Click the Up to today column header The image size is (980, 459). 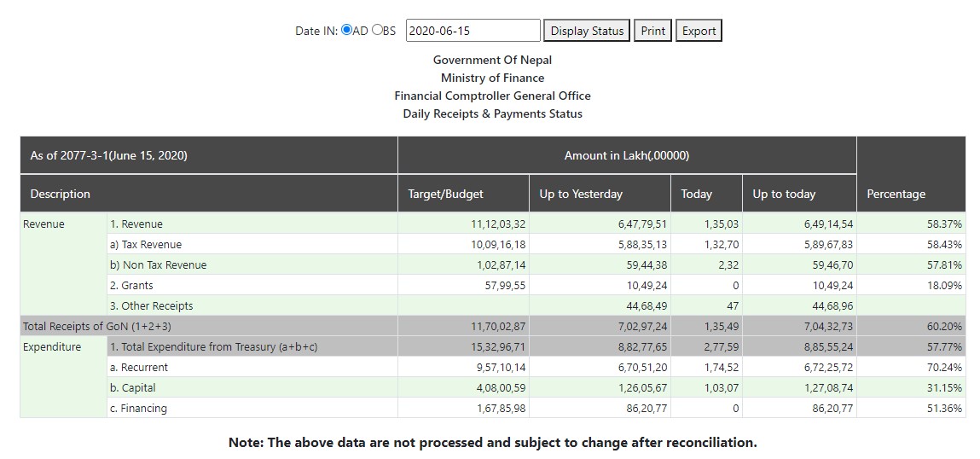point(784,194)
